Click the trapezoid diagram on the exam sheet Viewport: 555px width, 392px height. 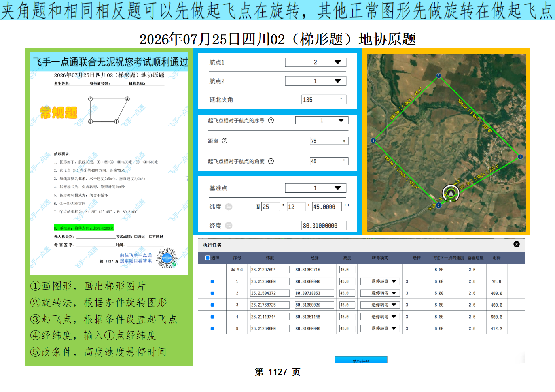[109, 110]
